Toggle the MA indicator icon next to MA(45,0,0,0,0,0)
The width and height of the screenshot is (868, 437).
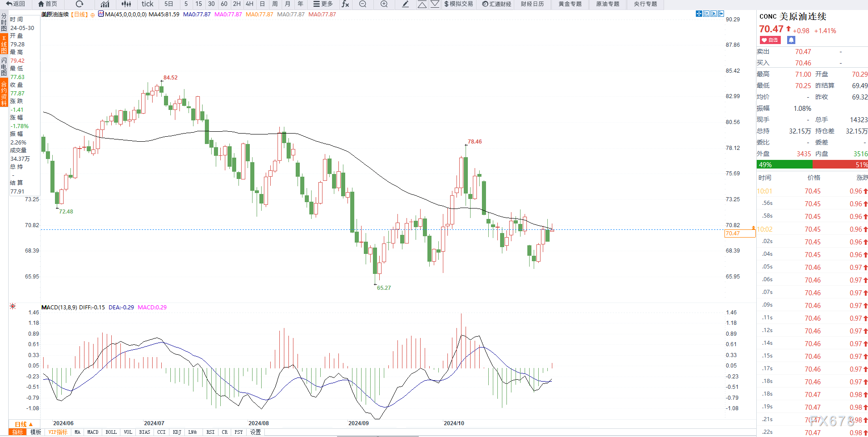pyautogui.click(x=101, y=14)
